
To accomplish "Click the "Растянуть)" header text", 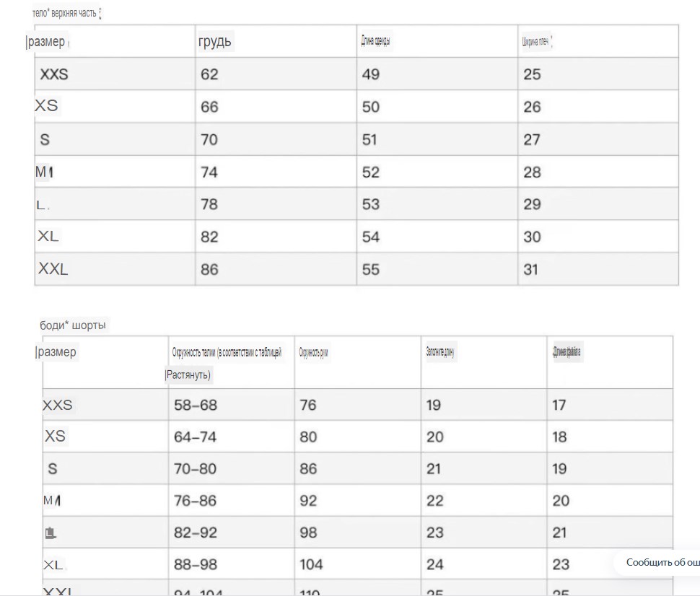I will coord(188,375).
